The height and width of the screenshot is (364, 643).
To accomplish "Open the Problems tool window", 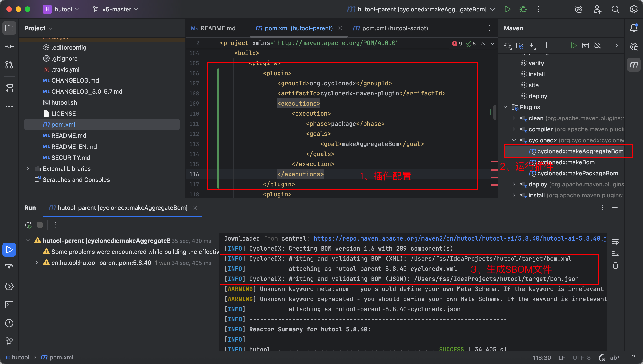I will click(9, 323).
